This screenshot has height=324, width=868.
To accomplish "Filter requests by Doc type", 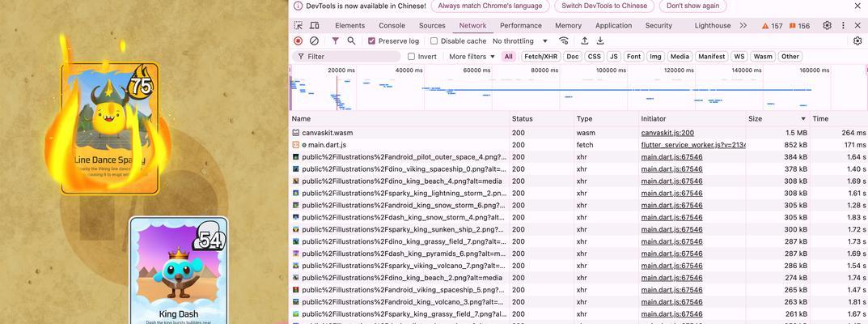I will click(573, 57).
